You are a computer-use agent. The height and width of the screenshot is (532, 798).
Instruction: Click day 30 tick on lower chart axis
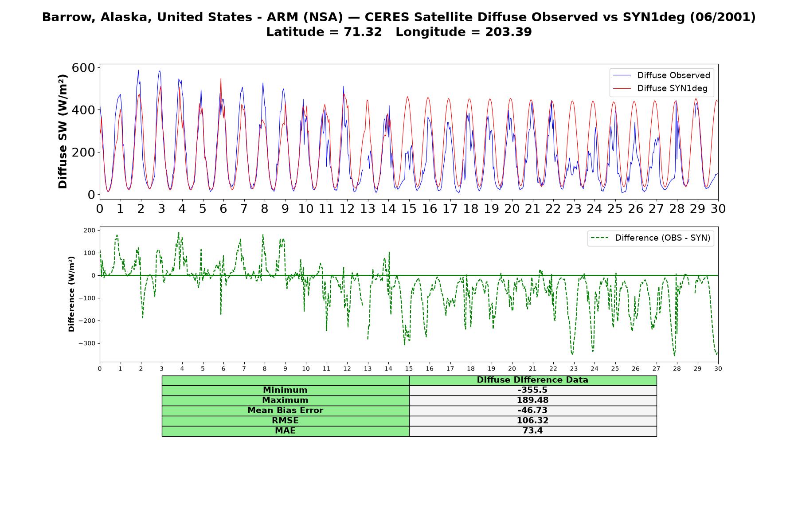tap(718, 369)
